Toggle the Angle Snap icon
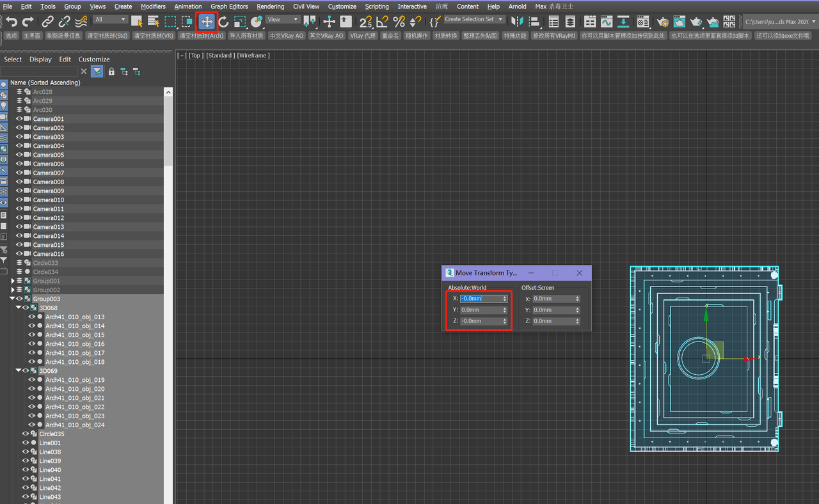Screen dimensions: 819x504 click(383, 22)
